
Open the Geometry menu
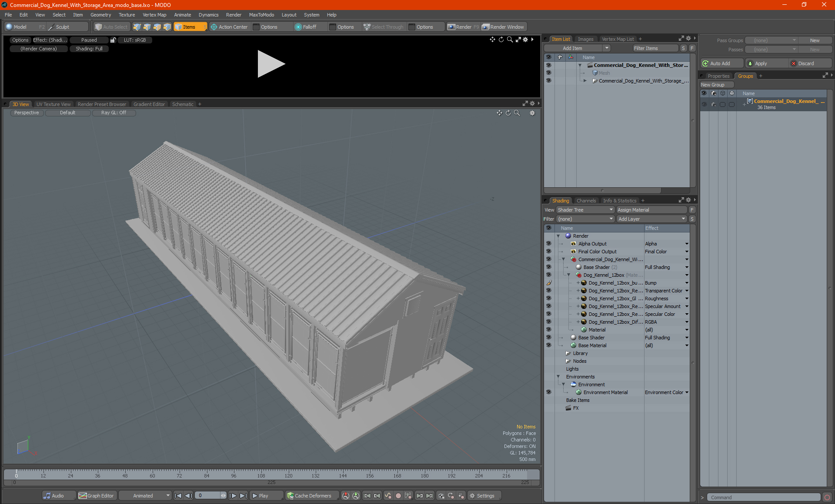pyautogui.click(x=100, y=15)
